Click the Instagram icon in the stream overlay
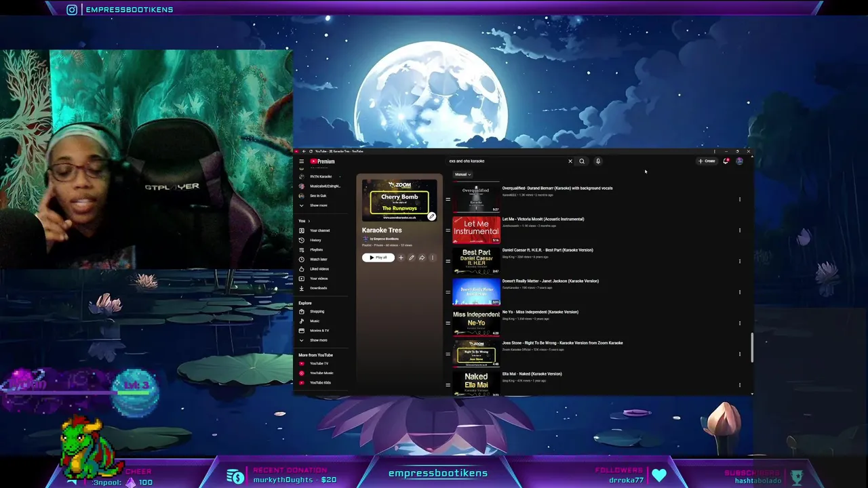 [x=72, y=9]
